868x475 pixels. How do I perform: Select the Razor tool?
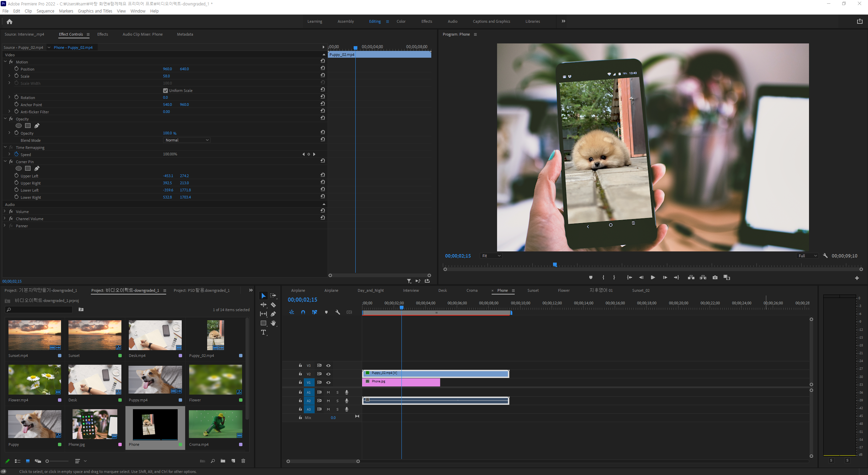tap(273, 305)
